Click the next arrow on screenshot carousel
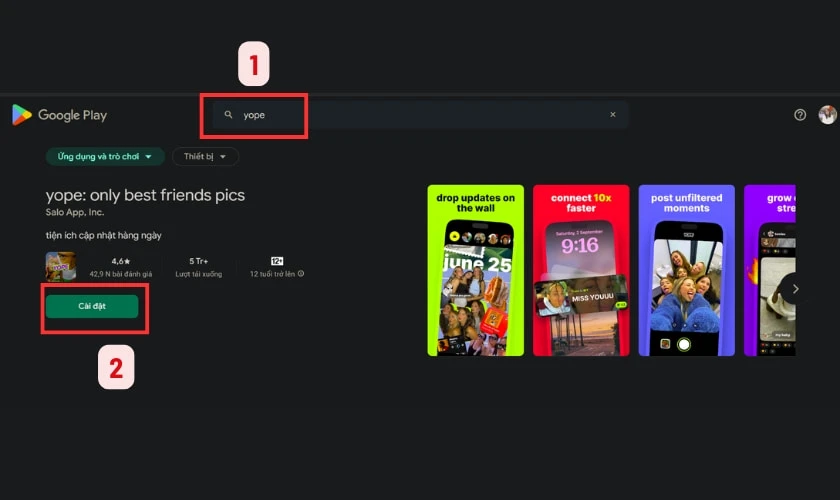Image resolution: width=840 pixels, height=500 pixels. 796,289
